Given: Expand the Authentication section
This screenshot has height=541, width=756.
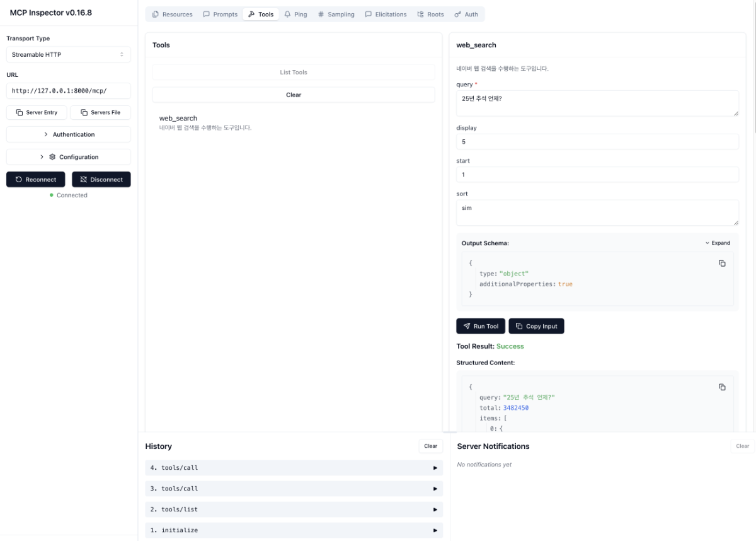Looking at the screenshot, I should click(68, 134).
